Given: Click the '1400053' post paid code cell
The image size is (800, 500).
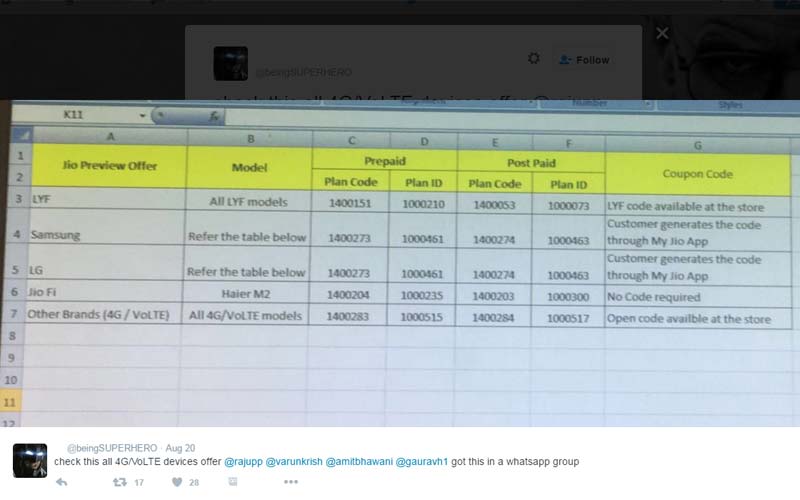Looking at the screenshot, I should [x=494, y=205].
